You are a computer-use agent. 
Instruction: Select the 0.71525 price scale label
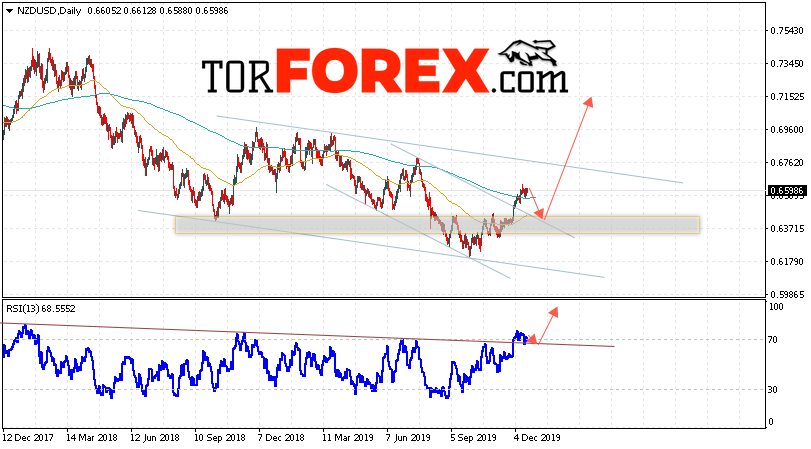787,97
